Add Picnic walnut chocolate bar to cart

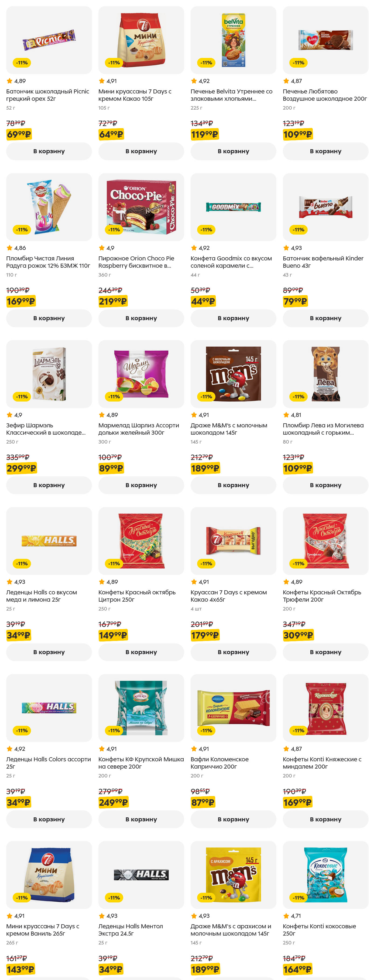point(49,151)
